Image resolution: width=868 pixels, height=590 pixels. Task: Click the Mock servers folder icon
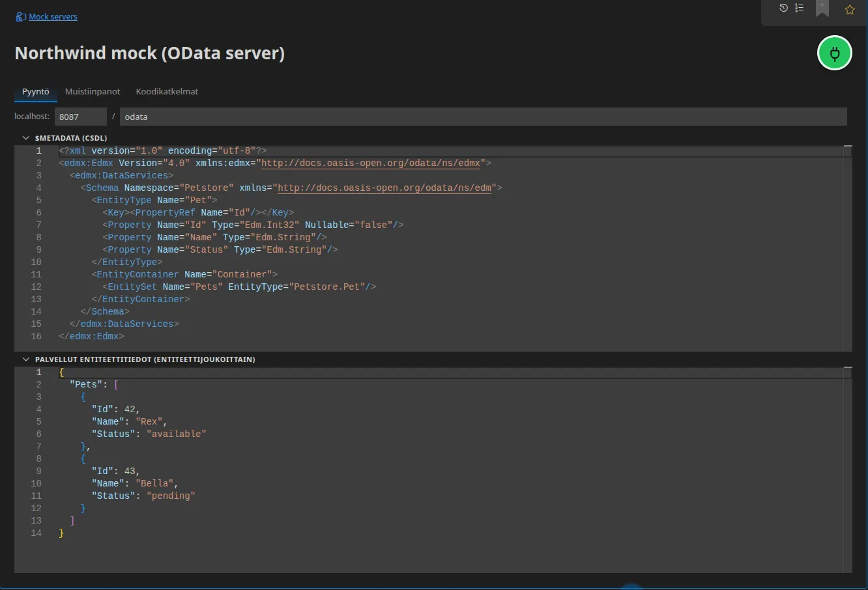(x=21, y=17)
